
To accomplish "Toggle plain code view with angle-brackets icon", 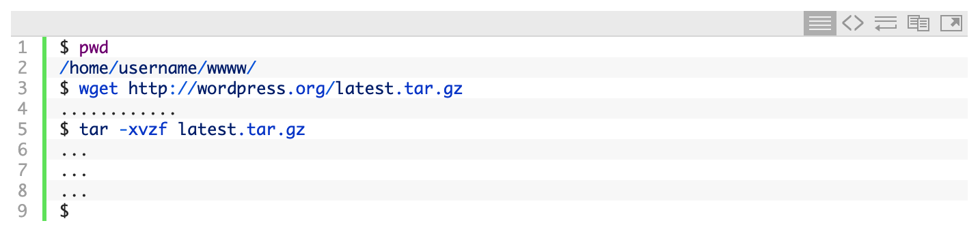I will tap(852, 23).
